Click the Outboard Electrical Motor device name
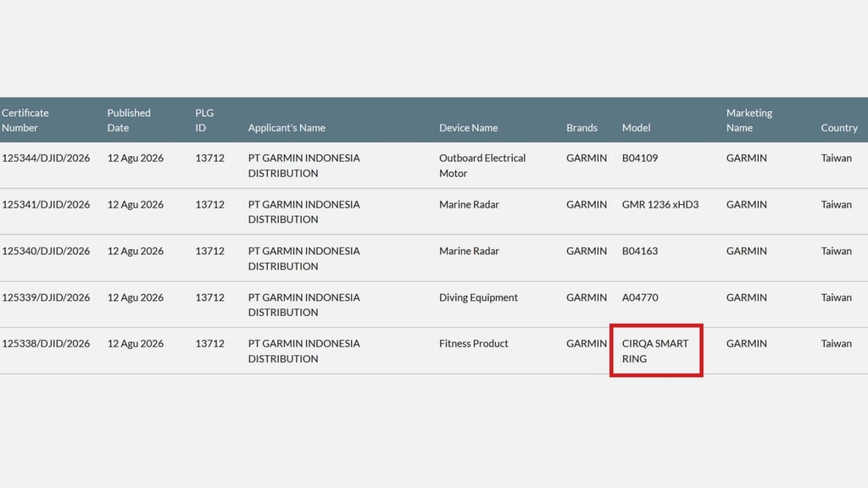Screen dimensions: 868x488 [482, 165]
